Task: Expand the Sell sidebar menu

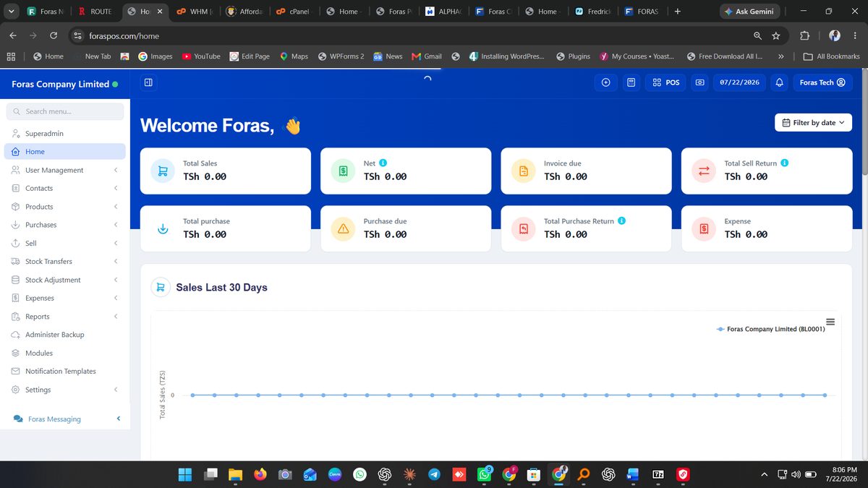Action: [x=65, y=243]
